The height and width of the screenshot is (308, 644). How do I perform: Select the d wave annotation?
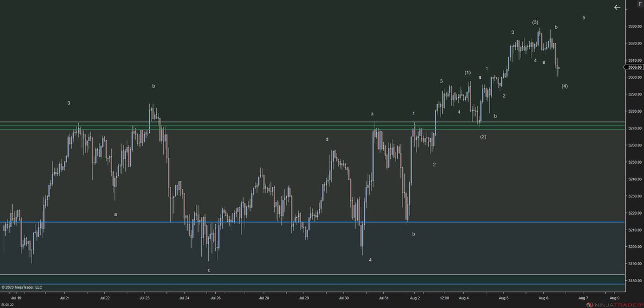click(x=327, y=139)
